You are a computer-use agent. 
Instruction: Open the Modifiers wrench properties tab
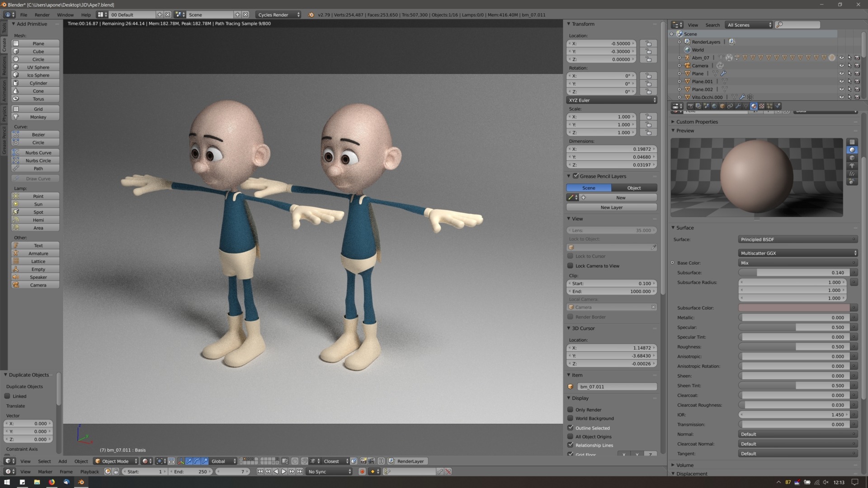pyautogui.click(x=738, y=106)
